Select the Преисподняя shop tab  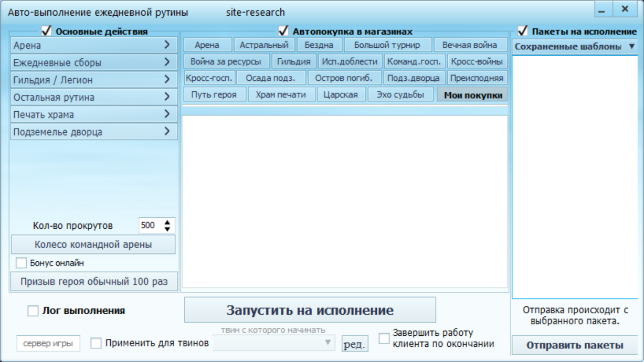[477, 78]
